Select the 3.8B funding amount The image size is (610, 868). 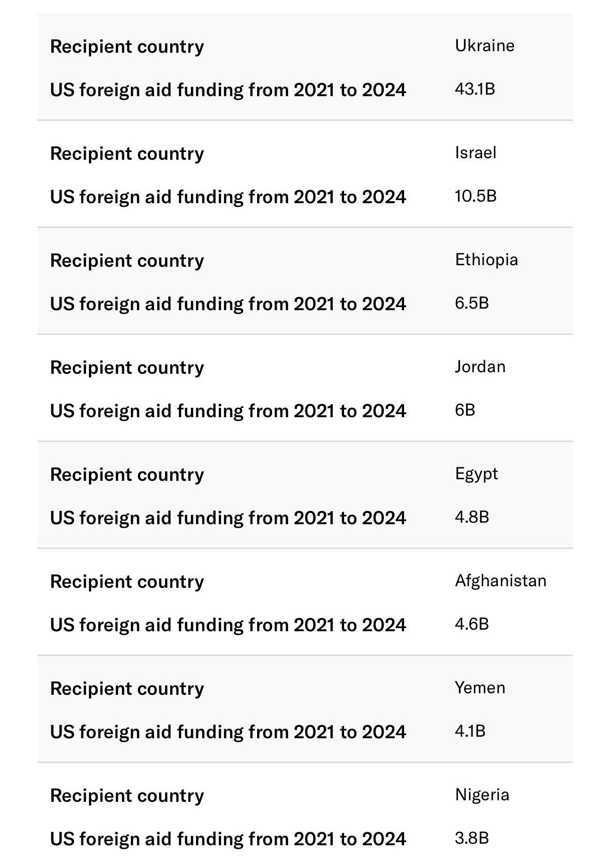tap(471, 838)
